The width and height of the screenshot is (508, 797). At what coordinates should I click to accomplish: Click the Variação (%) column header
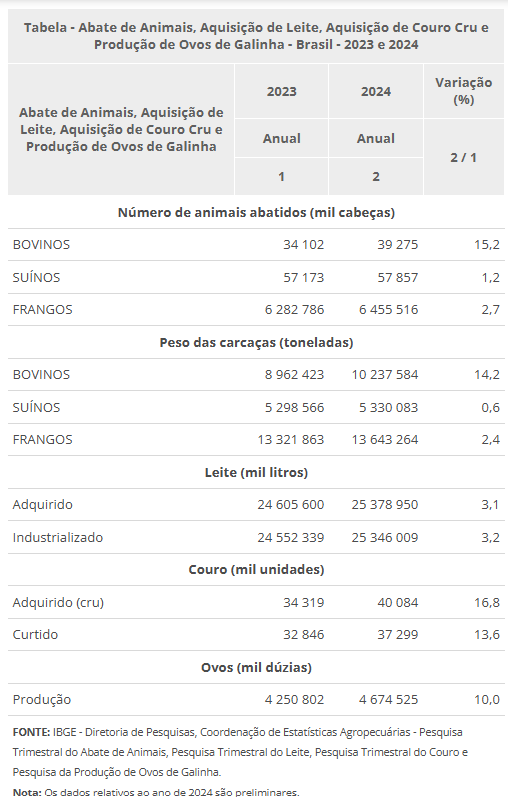coord(463,91)
